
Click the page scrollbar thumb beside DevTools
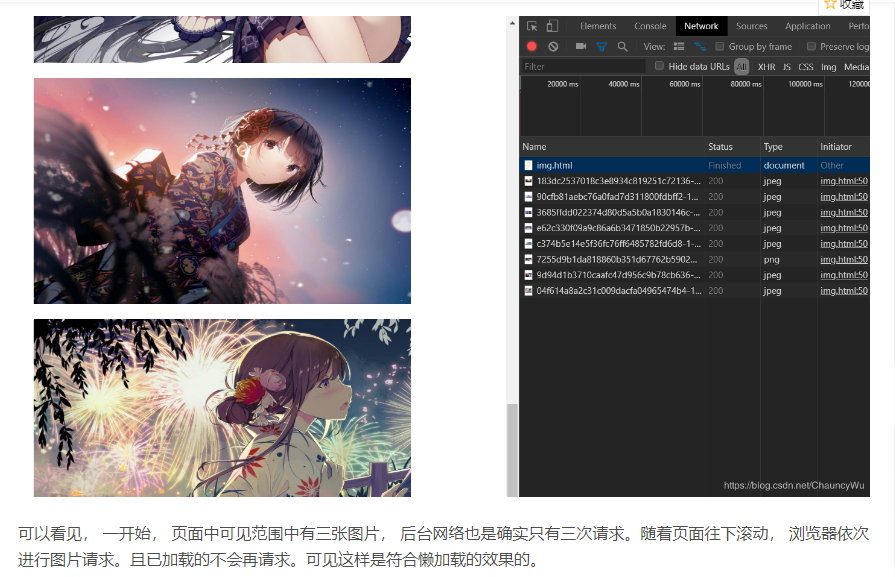click(x=513, y=450)
